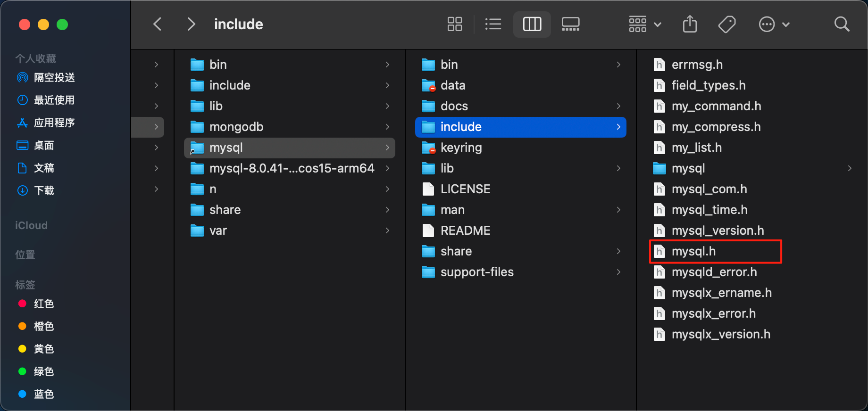Switch to icon grid view
868x411 pixels.
(454, 24)
